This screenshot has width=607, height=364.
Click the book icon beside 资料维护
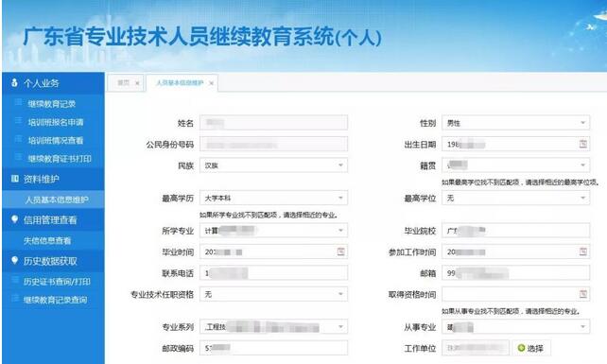(x=15, y=179)
